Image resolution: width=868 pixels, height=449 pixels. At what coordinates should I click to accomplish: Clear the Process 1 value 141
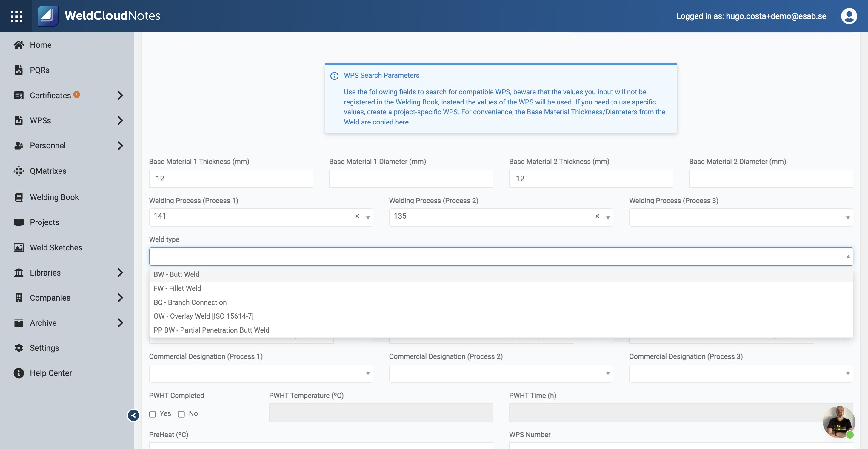point(357,216)
